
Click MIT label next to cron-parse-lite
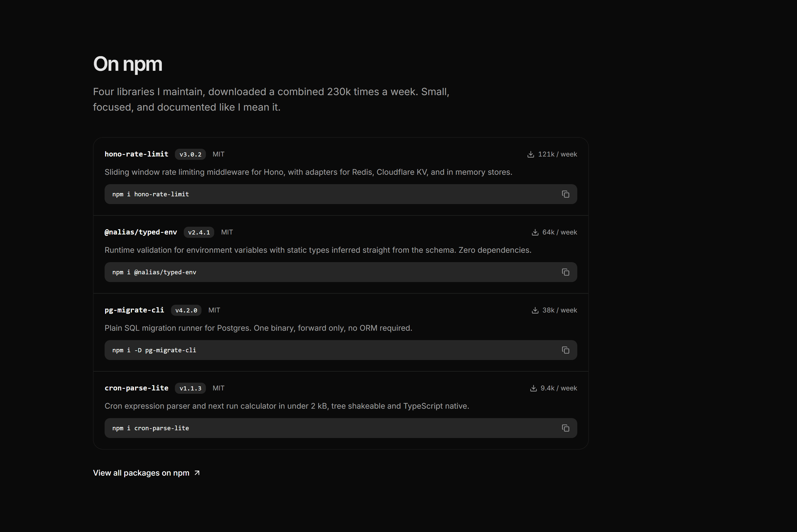tap(218, 388)
